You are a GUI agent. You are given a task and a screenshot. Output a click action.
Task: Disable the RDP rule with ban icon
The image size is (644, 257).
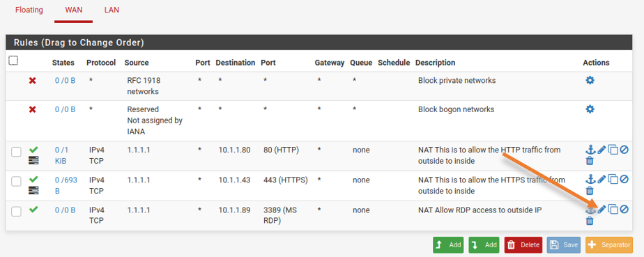(624, 210)
